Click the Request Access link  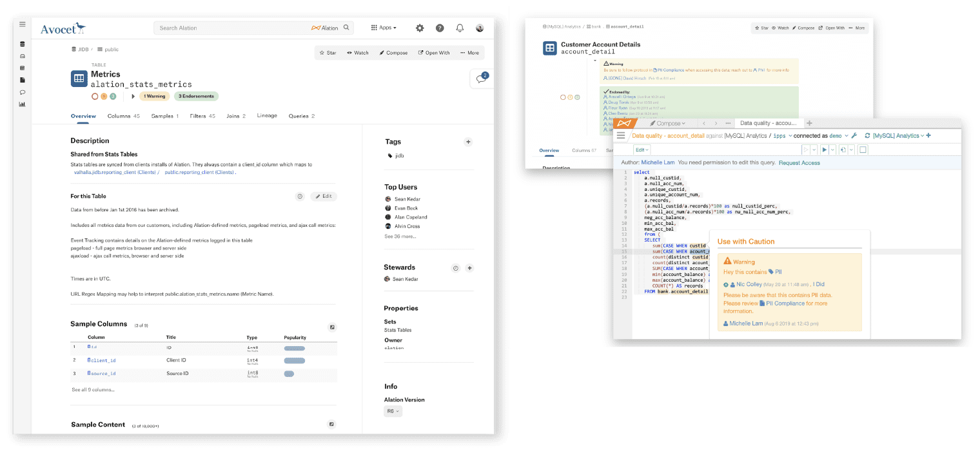point(799,163)
